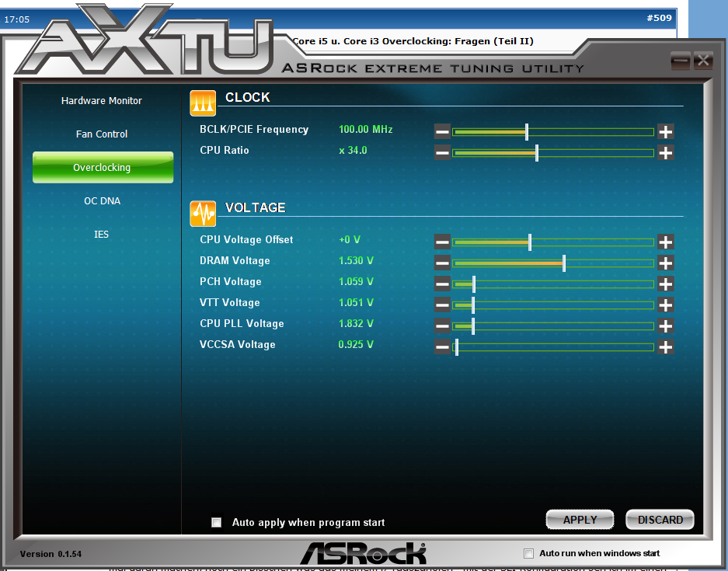Screen dimensions: 728x571
Task: Click the Version 0.1.54 label
Action: click(51, 554)
